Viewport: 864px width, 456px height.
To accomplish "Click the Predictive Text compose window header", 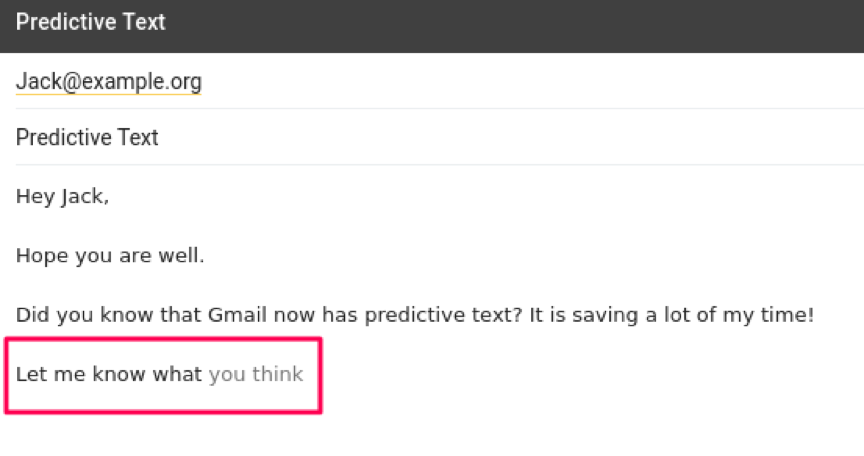I will coord(430,23).
